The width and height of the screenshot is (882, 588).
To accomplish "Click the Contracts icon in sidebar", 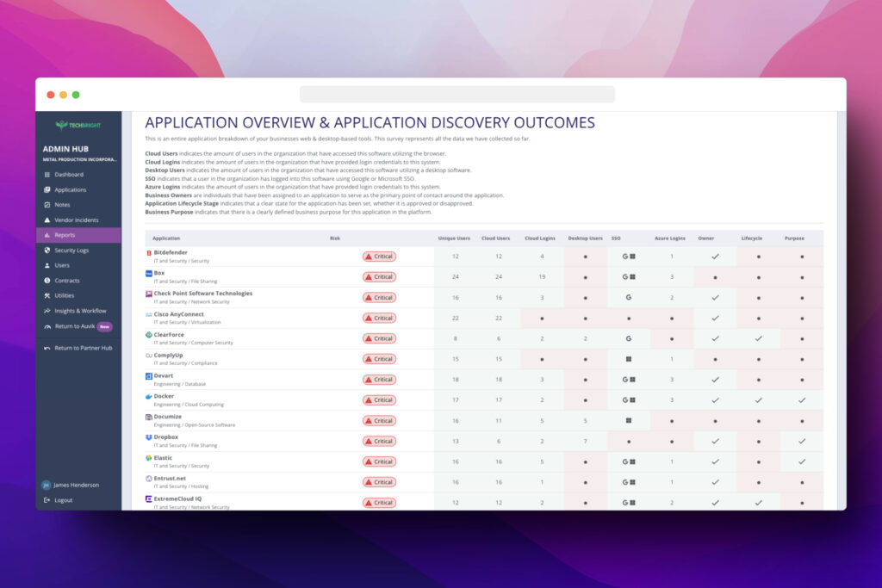I will pos(47,281).
